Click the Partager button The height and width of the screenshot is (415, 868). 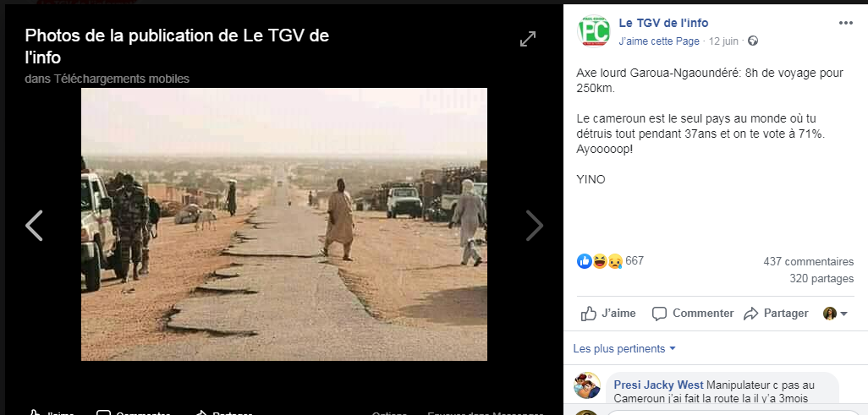coord(776,314)
